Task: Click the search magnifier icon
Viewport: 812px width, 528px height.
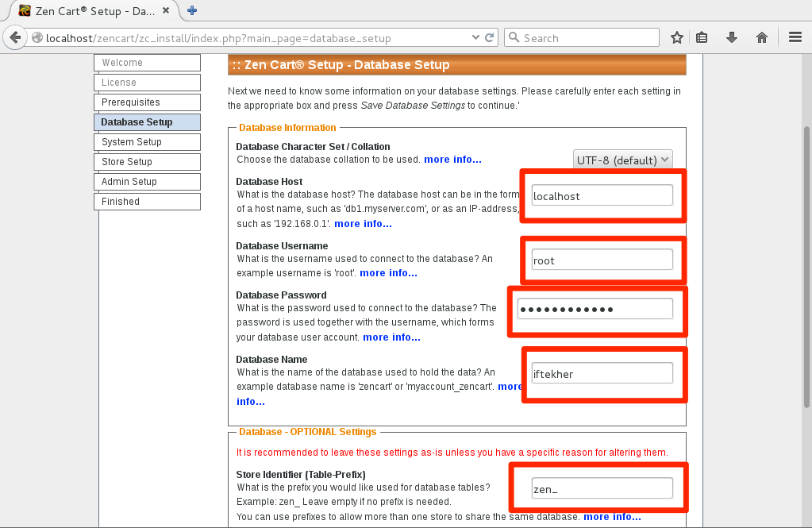Action: click(514, 37)
